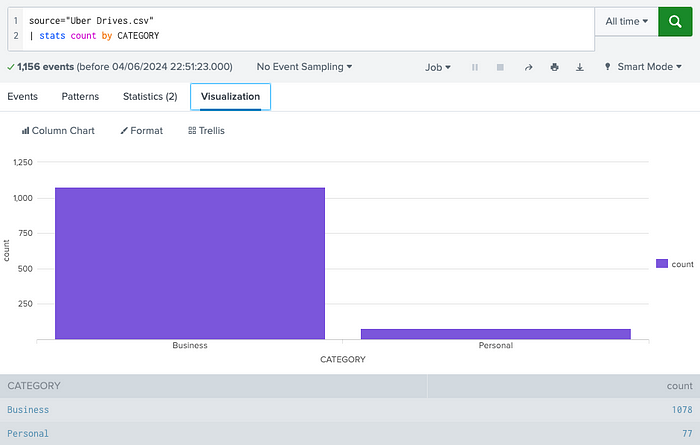Image resolution: width=700 pixels, height=445 pixels.
Task: Switch to the Patterns tab
Action: click(x=80, y=96)
